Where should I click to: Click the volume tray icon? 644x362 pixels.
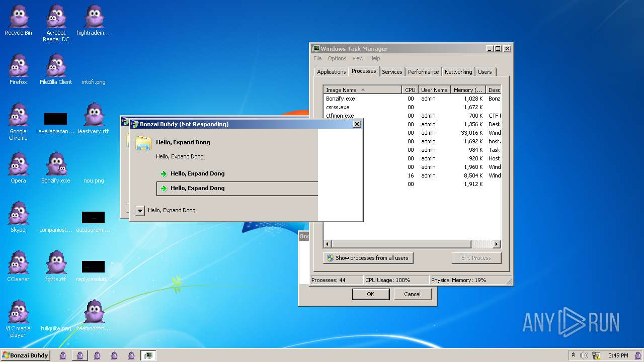tap(584, 355)
